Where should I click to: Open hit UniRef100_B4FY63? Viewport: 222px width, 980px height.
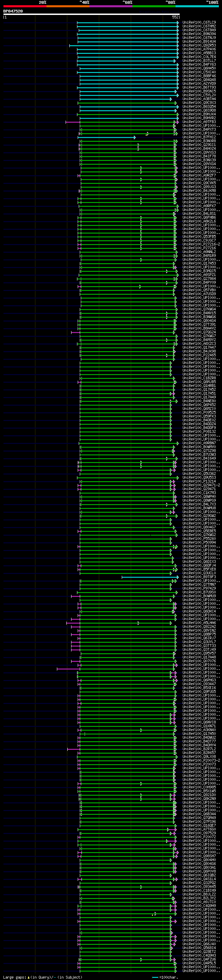click(x=199, y=64)
